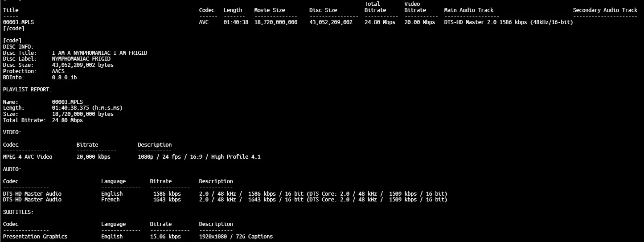Select the Secondary Audio Track column header
The image size is (644, 242).
pos(605,10)
